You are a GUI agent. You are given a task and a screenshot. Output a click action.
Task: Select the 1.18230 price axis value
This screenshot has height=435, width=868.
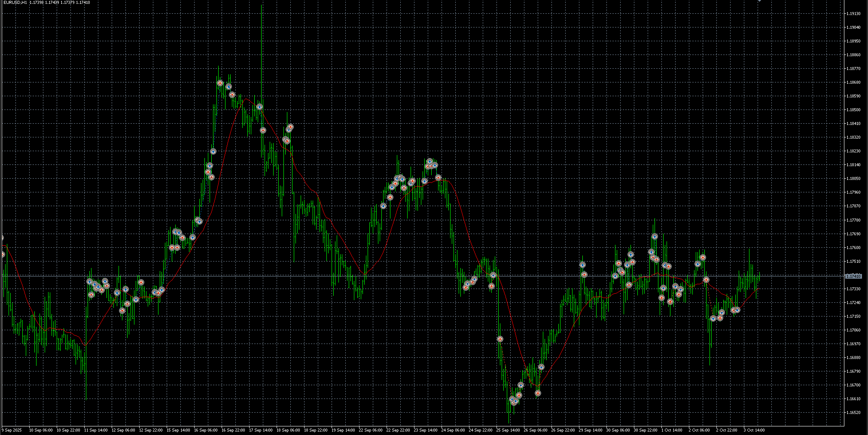[x=853, y=151]
